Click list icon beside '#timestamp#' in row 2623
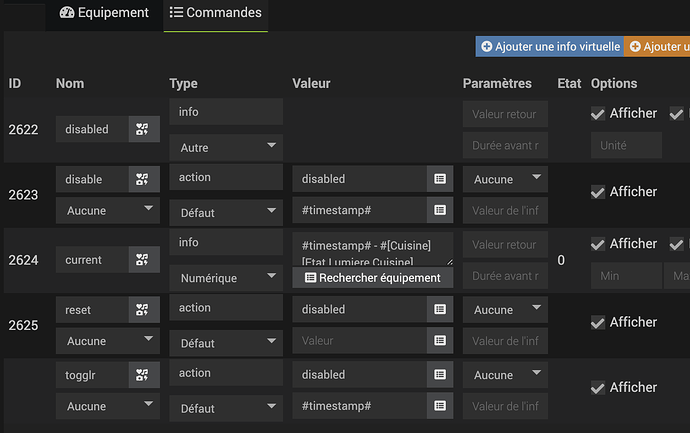 (439, 210)
